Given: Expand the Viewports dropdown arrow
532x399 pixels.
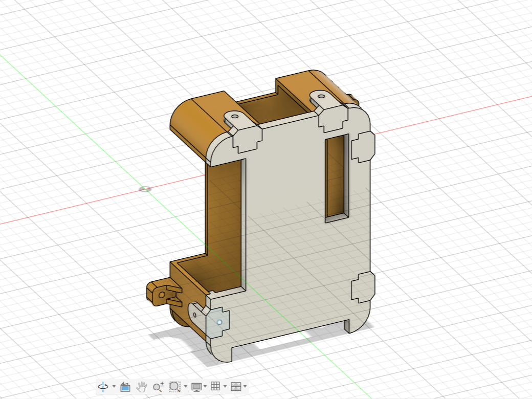Looking at the screenshot, I should [x=245, y=386].
